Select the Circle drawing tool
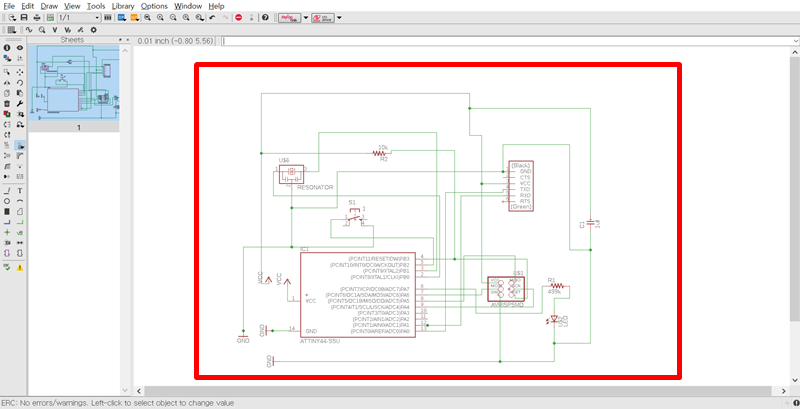Image resolution: width=800 pixels, height=409 pixels. tap(7, 201)
